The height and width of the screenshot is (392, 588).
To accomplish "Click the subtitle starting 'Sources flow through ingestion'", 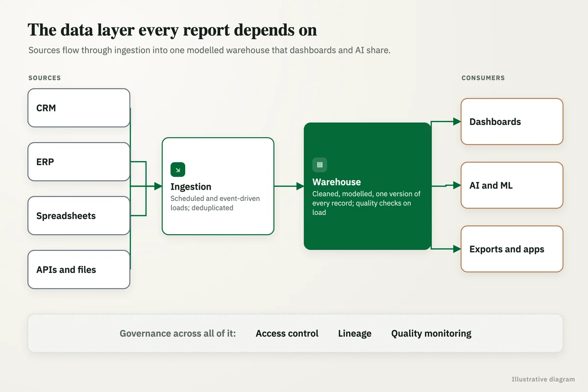I will [x=209, y=50].
